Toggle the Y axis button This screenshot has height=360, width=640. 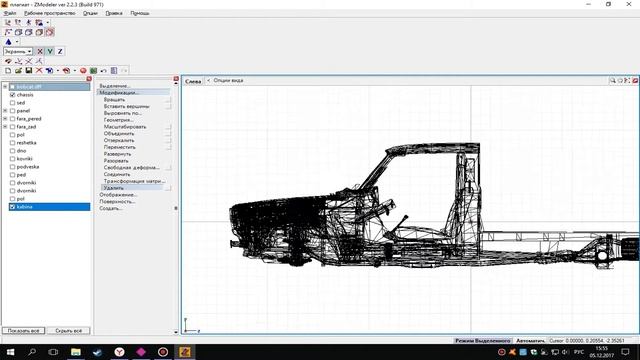tap(50, 51)
